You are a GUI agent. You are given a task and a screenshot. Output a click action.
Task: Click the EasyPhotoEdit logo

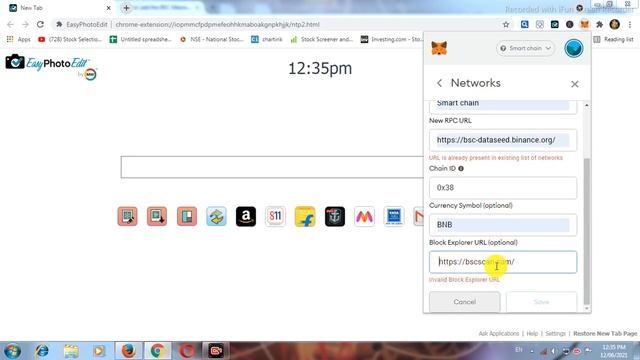(x=51, y=67)
